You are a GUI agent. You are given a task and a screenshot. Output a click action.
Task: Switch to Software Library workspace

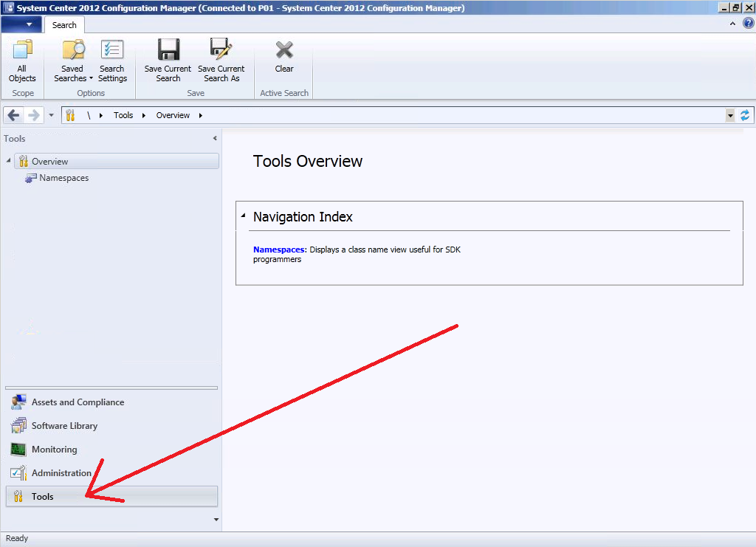pos(112,425)
